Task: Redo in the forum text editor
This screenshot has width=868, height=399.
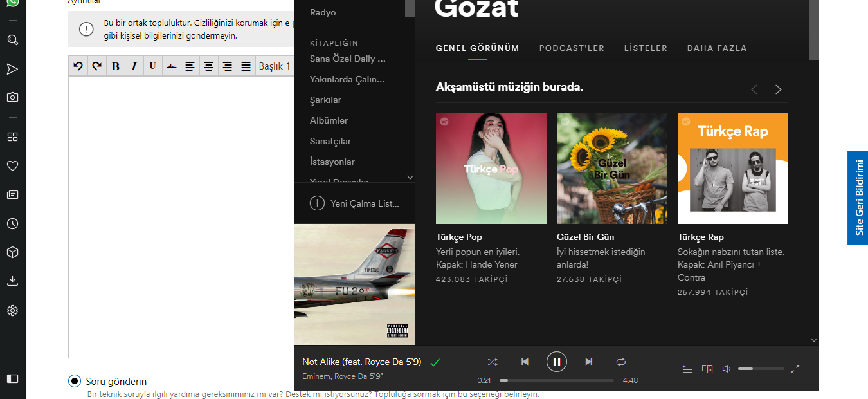Action: [97, 66]
